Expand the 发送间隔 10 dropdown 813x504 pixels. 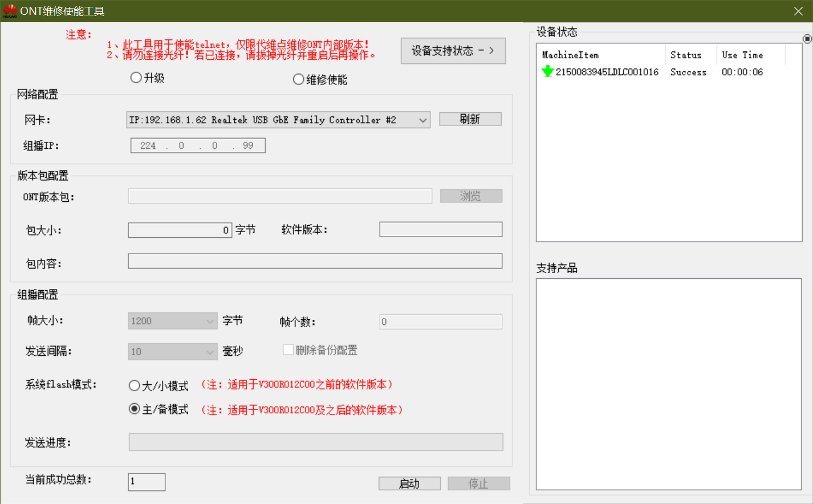coord(209,352)
